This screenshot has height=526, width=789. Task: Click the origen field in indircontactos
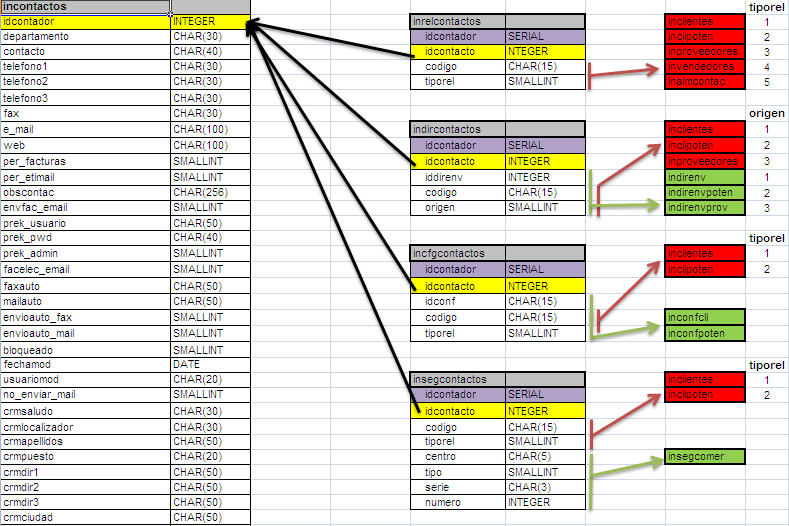click(x=457, y=208)
